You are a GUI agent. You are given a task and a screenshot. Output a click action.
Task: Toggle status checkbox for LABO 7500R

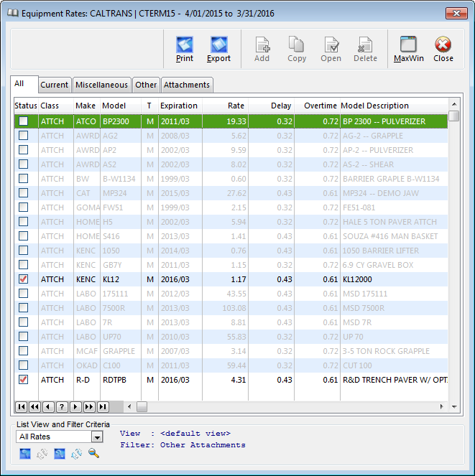(x=24, y=308)
